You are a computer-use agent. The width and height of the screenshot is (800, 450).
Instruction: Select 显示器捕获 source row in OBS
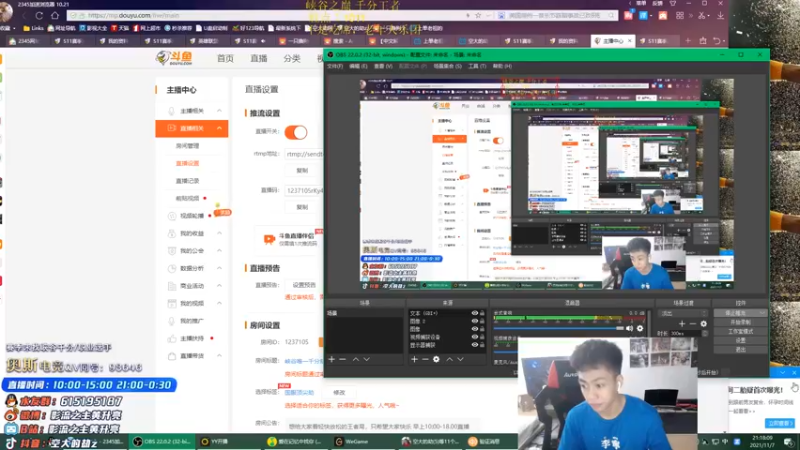447,345
